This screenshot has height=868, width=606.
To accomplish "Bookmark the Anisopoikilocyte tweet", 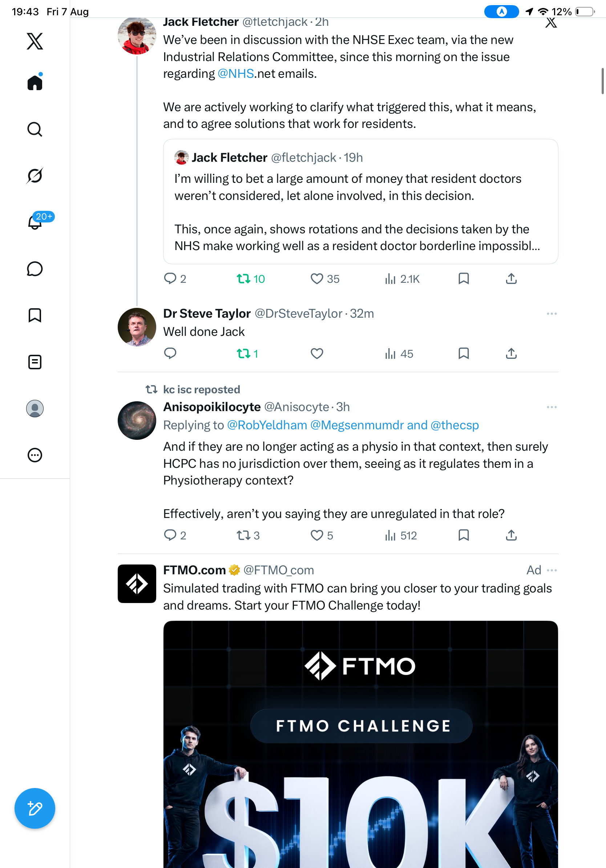I will (x=464, y=535).
